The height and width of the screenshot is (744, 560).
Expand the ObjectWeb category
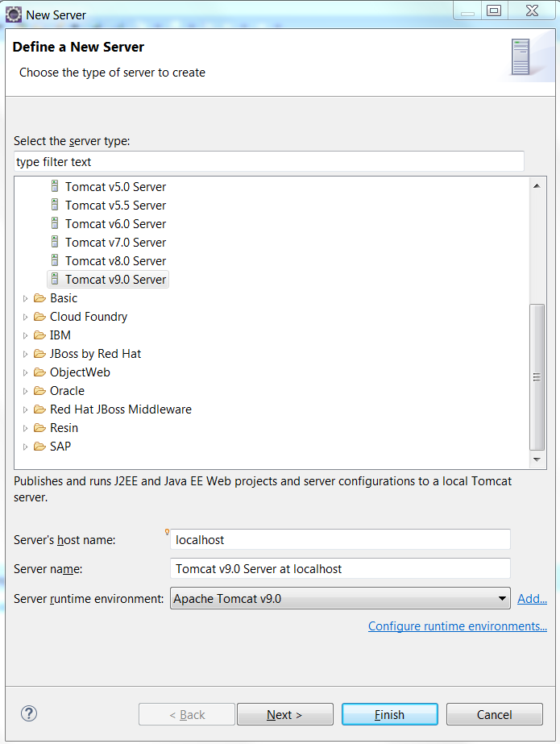coord(25,372)
